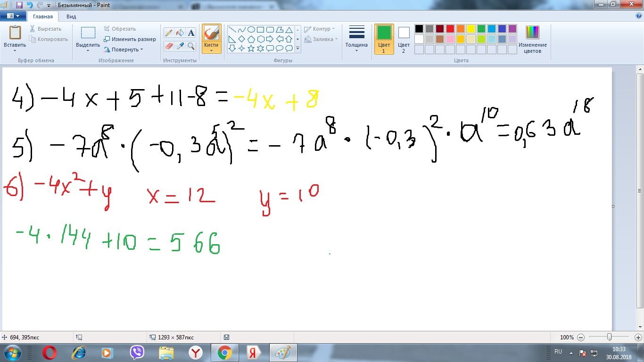Click the Redo arrow in title bar
644x362 pixels.
tap(40, 5)
